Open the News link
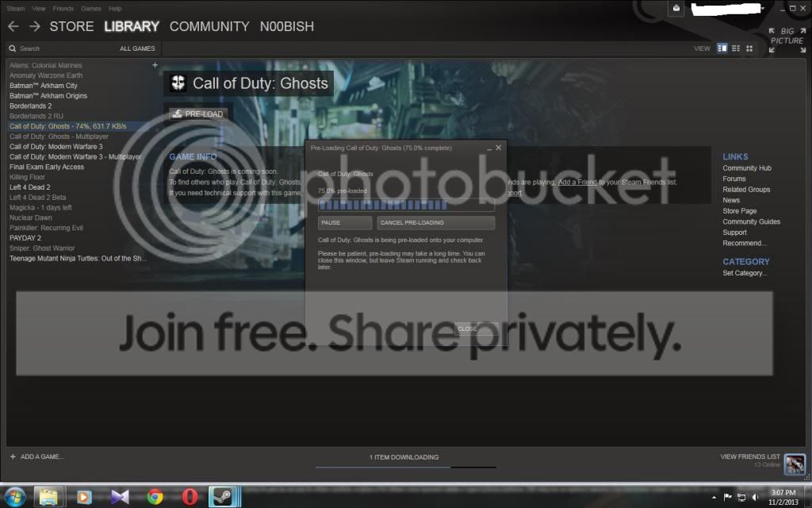 click(730, 200)
